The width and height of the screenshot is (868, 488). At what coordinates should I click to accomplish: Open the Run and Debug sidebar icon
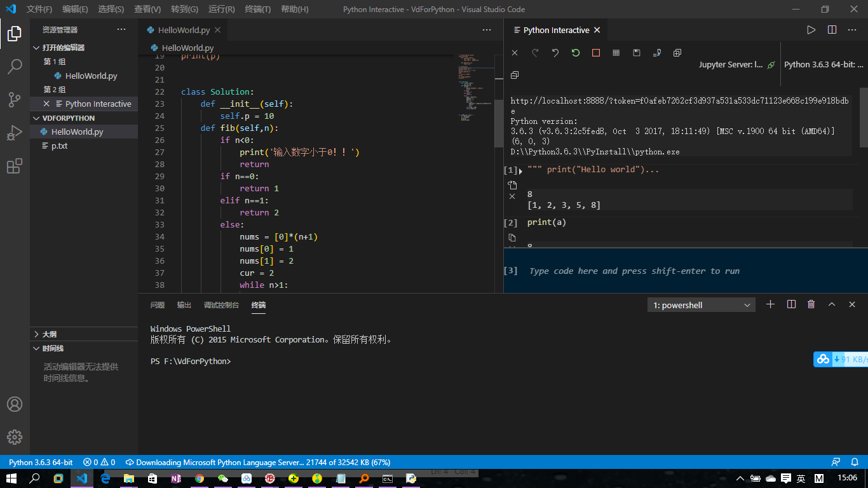[x=14, y=133]
